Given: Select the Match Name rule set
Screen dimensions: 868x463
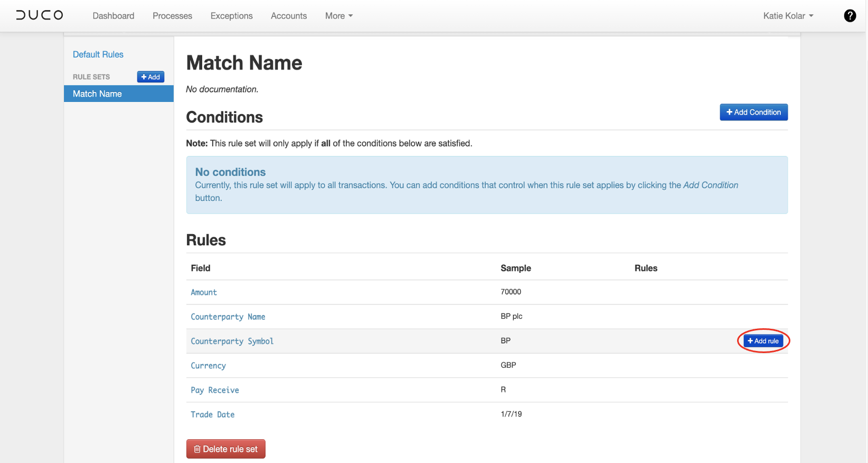Looking at the screenshot, I should 119,94.
